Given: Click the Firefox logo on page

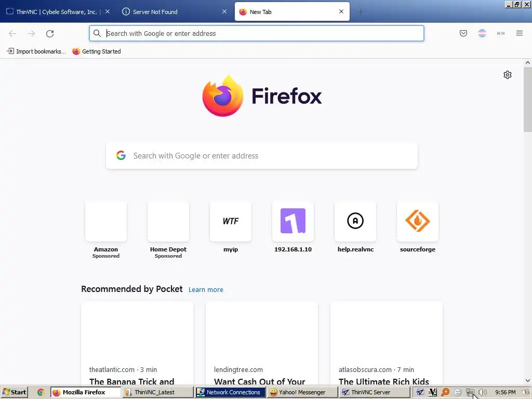Looking at the screenshot, I should tap(262, 96).
